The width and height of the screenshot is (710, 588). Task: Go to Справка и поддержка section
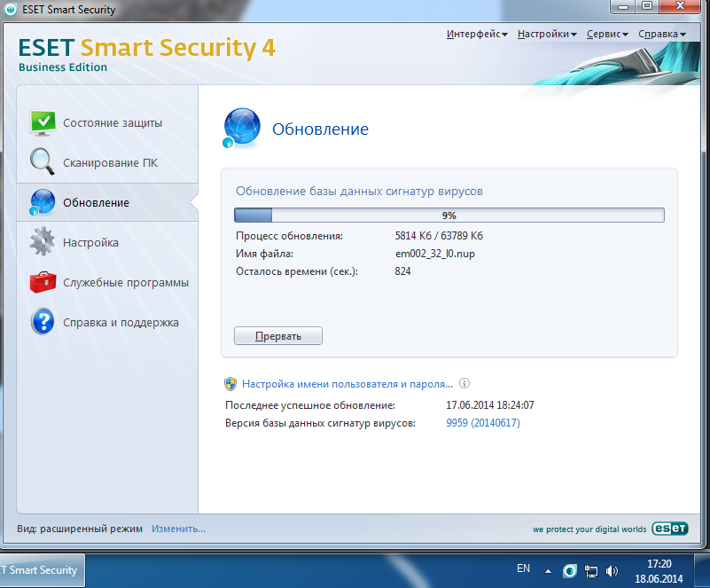(121, 323)
